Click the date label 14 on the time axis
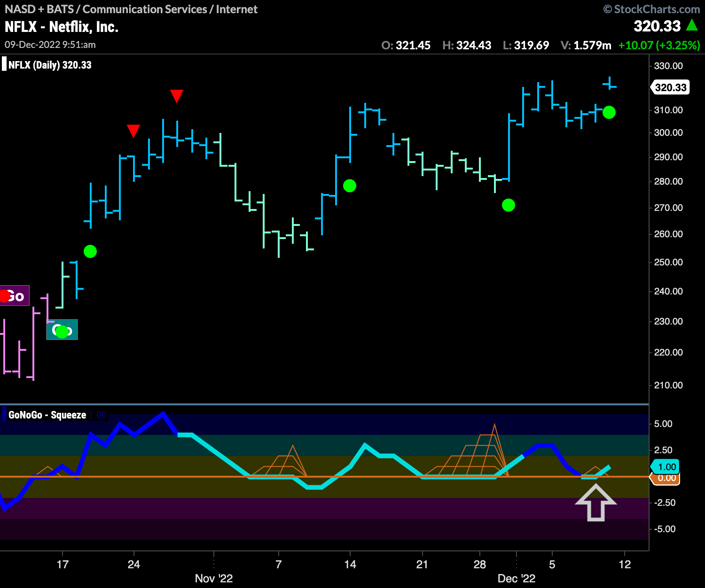 pyautogui.click(x=350, y=564)
